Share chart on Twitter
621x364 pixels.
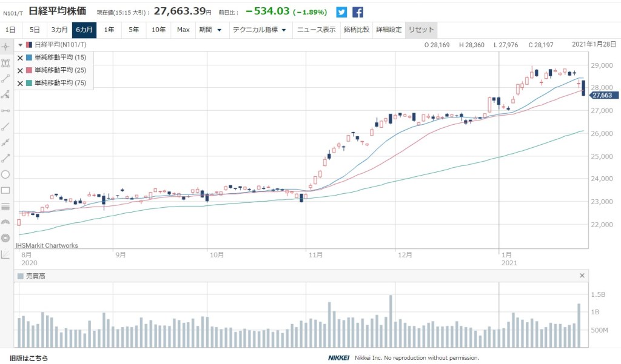pos(342,12)
